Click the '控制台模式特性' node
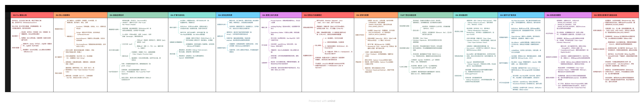Viewport: 644px width, 104px height. tap(308, 27)
